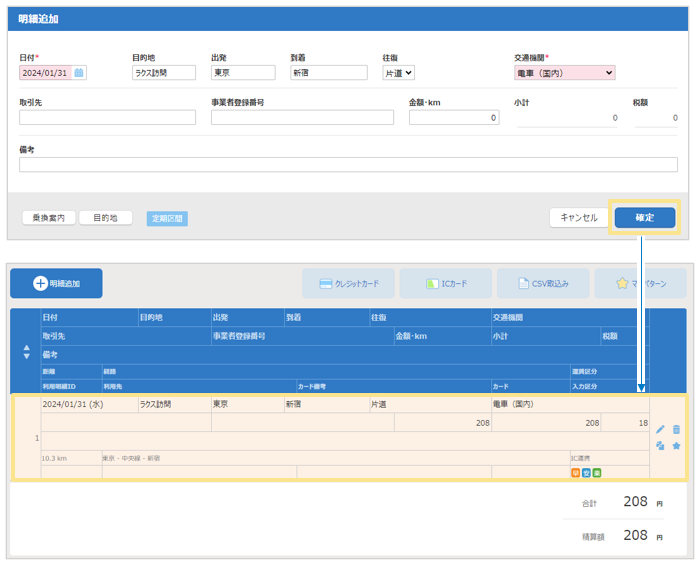This screenshot has width=699, height=564.
Task: Click the blue 明細追加 add button
Action: click(56, 283)
